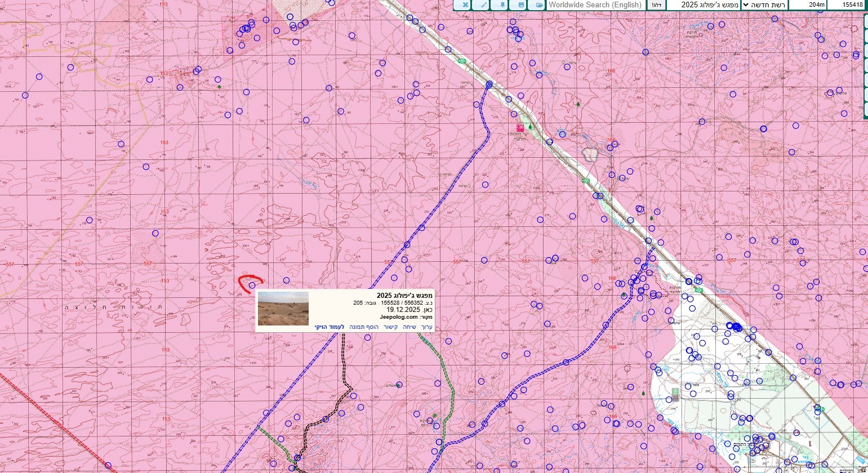This screenshot has width=868, height=473.
Task: Click the 155418 coordinate field
Action: (848, 5)
